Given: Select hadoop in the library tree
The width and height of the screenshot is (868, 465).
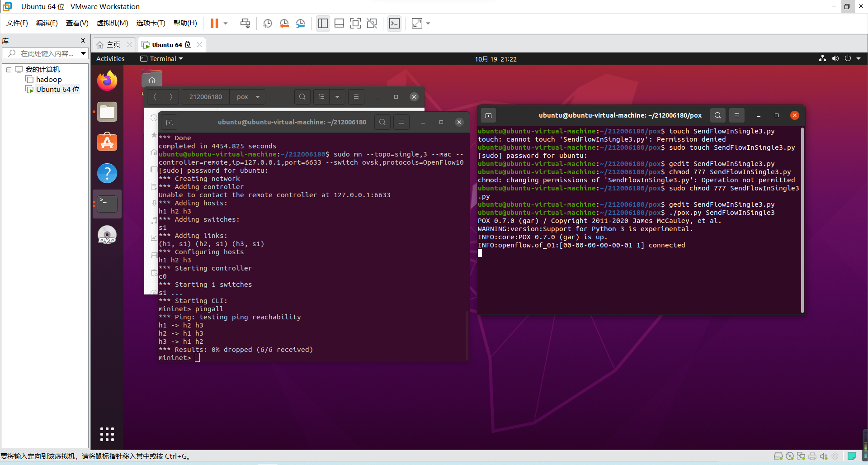Looking at the screenshot, I should click(49, 80).
